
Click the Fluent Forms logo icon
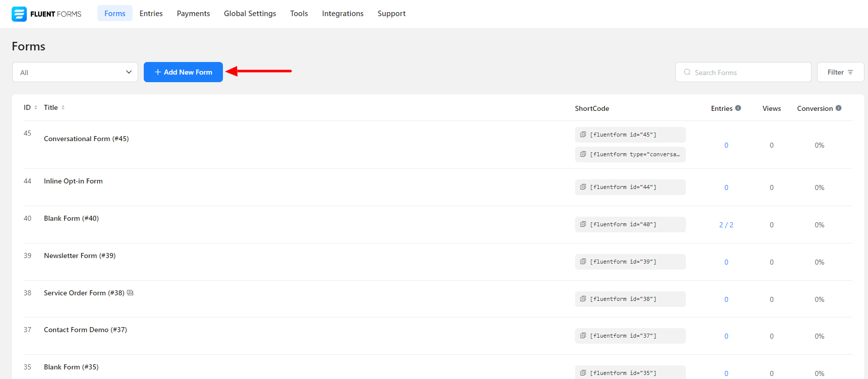click(x=19, y=14)
